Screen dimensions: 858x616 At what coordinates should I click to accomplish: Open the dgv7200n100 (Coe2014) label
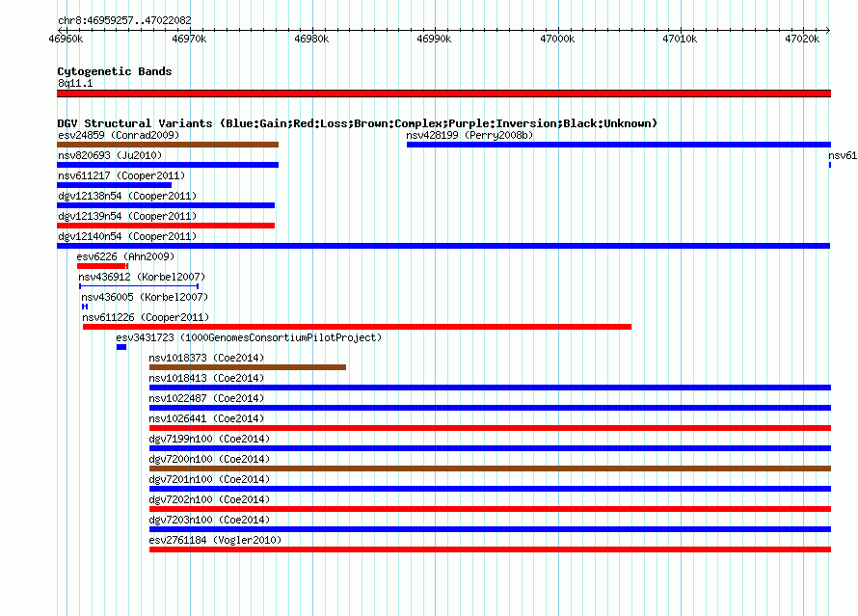click(x=209, y=459)
